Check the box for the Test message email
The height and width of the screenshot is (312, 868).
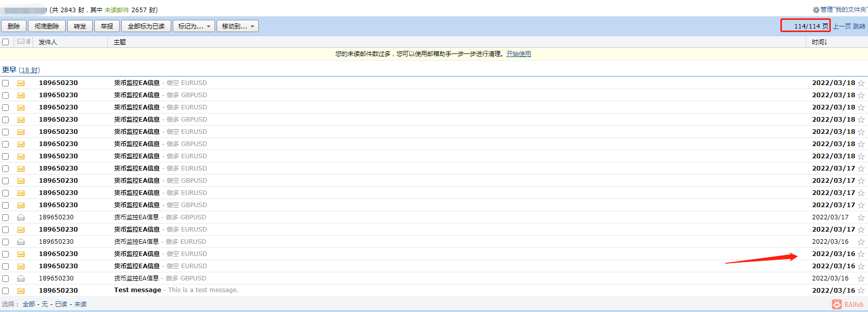point(6,291)
